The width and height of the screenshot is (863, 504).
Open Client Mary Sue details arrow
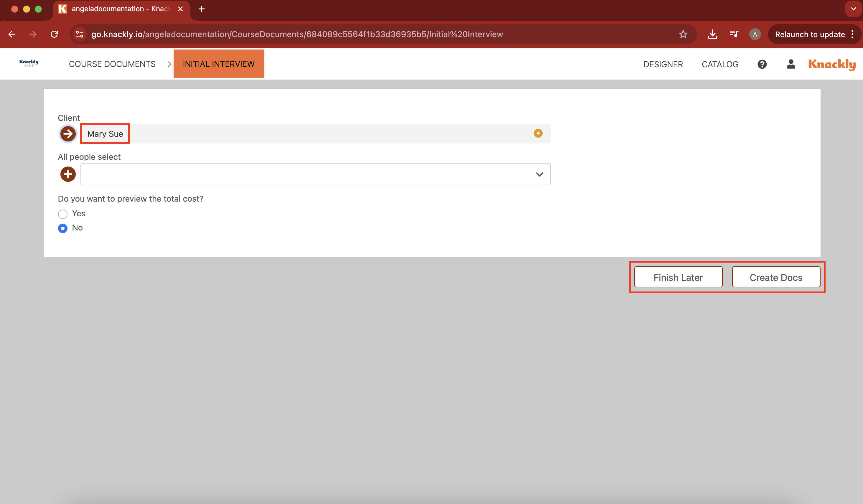(68, 134)
